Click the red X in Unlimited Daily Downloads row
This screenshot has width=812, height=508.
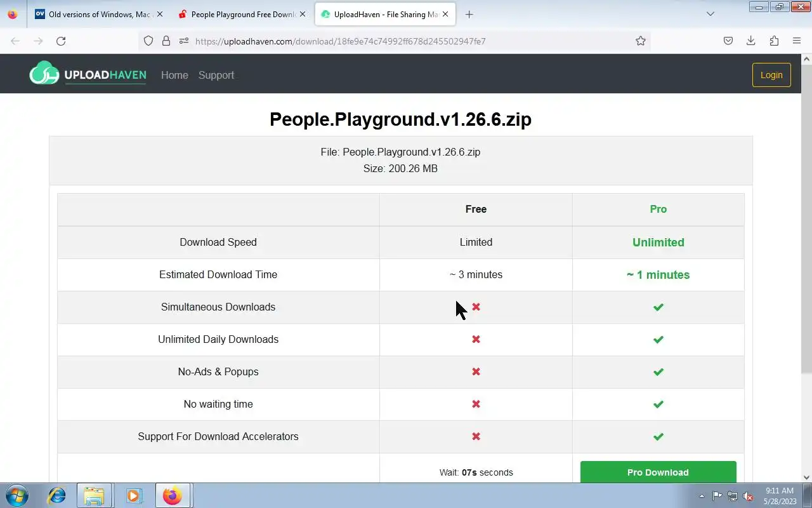tap(476, 339)
